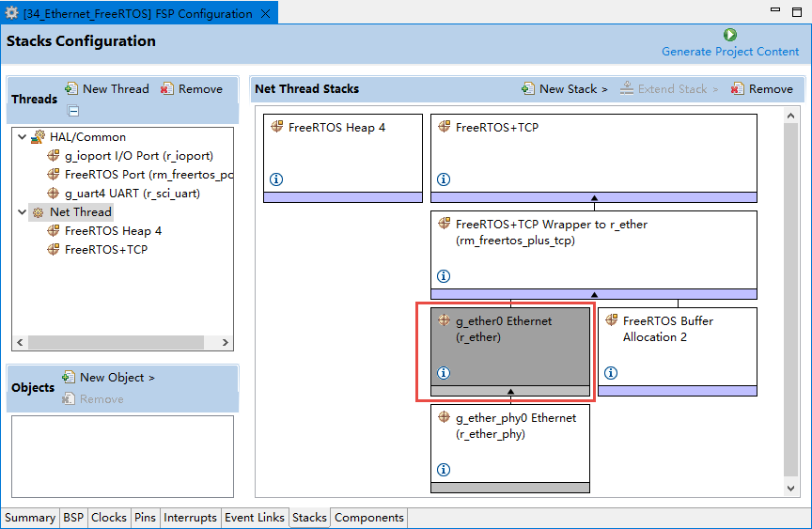Open info for FreeRTOS+TCP block

(444, 179)
